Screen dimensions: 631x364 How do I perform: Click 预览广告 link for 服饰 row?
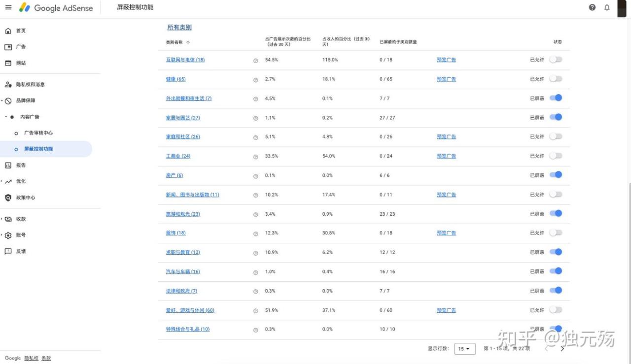coord(446,233)
